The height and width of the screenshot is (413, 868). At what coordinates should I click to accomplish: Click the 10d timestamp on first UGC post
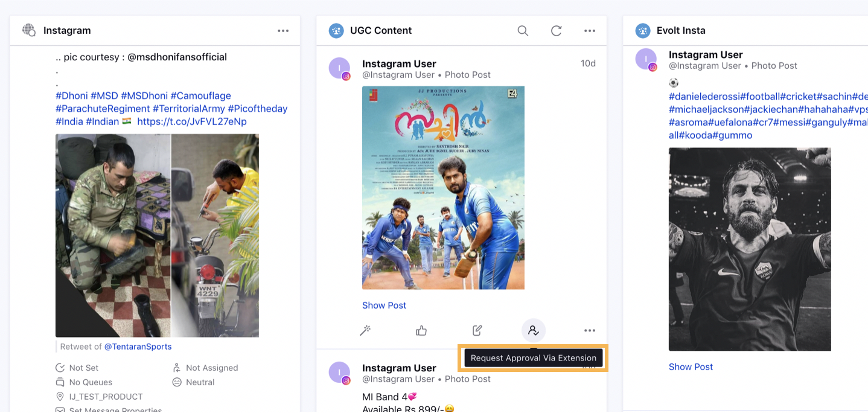tap(588, 63)
